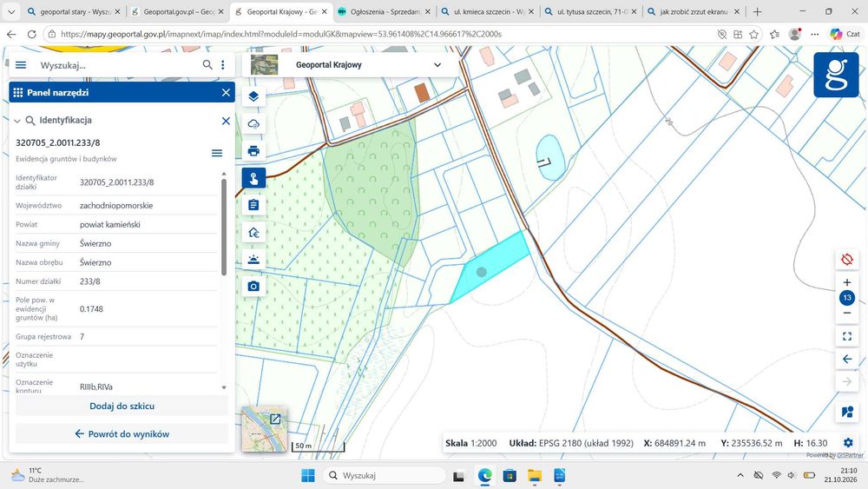The image size is (868, 489).
Task: Show hidden system tray icons
Action: 740,475
